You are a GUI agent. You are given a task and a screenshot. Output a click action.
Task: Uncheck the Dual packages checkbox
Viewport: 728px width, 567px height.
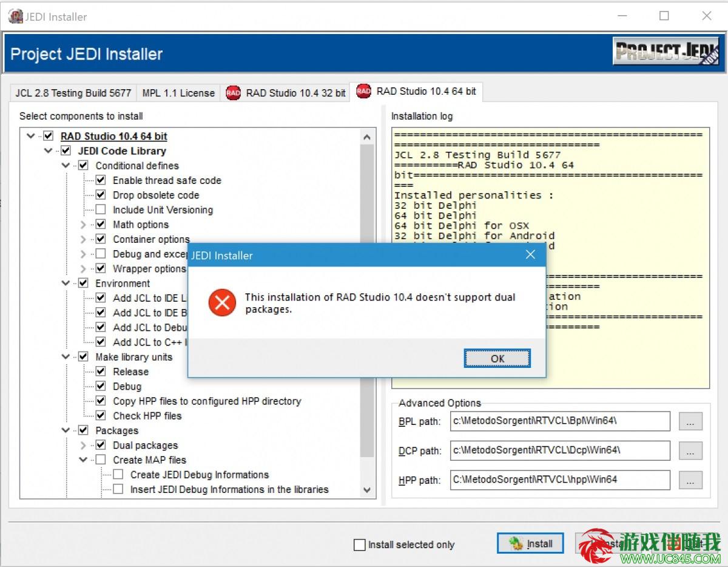101,445
